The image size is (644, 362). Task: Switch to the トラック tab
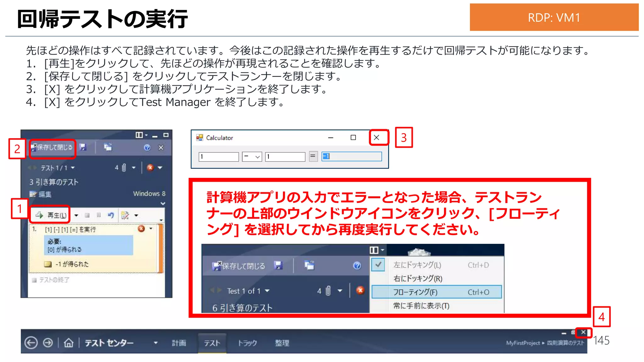point(247,343)
